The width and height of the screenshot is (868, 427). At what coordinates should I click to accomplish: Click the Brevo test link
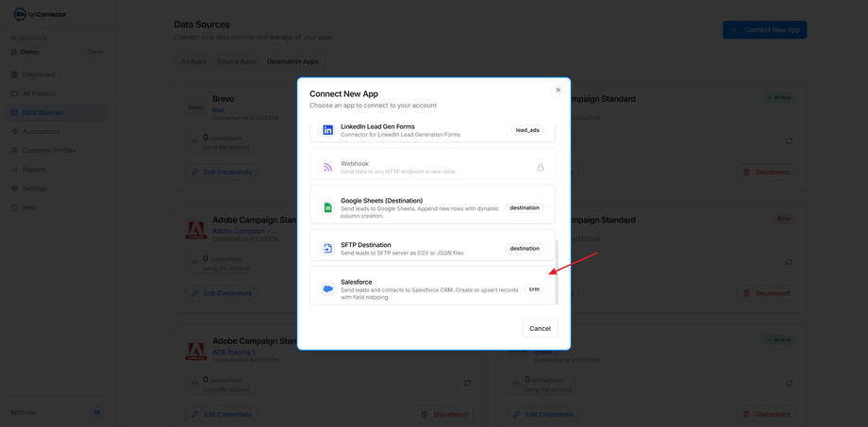(x=218, y=109)
